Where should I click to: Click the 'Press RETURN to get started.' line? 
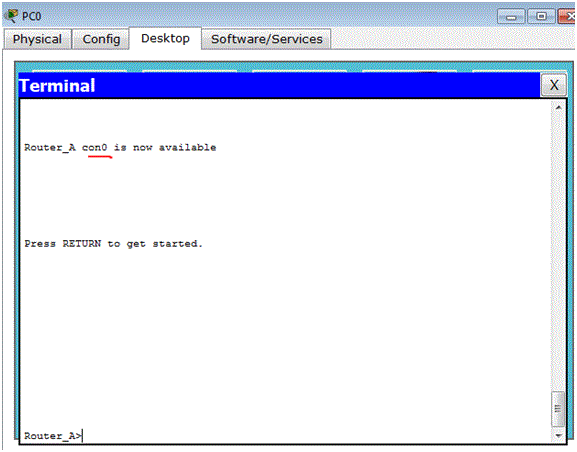pyautogui.click(x=113, y=244)
